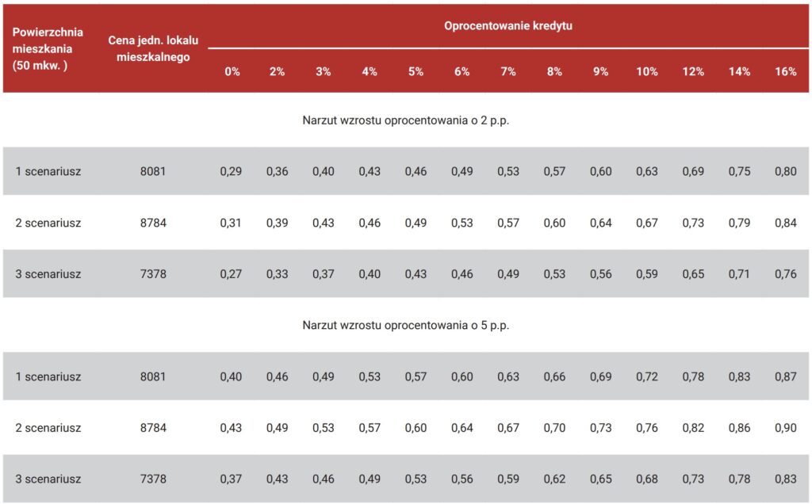
Task: Click the 0,29 value in the table
Action: [231, 171]
